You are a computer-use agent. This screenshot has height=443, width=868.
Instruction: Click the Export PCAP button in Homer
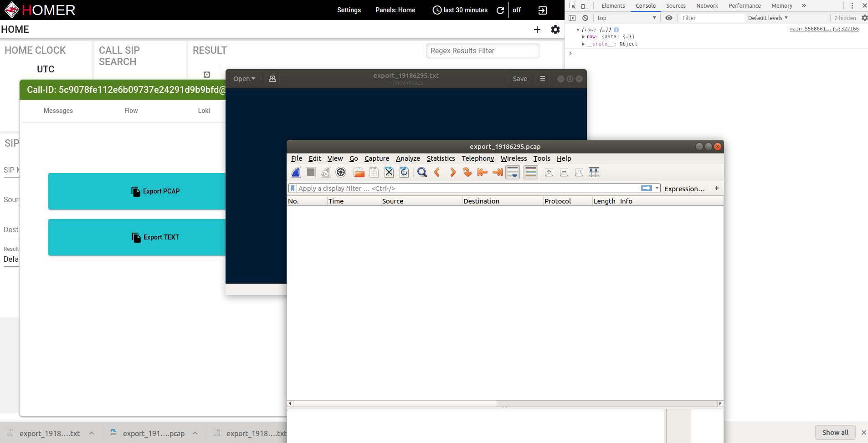pos(155,191)
